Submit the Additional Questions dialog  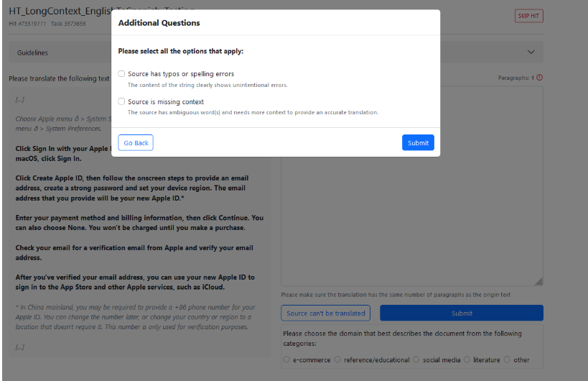point(418,143)
